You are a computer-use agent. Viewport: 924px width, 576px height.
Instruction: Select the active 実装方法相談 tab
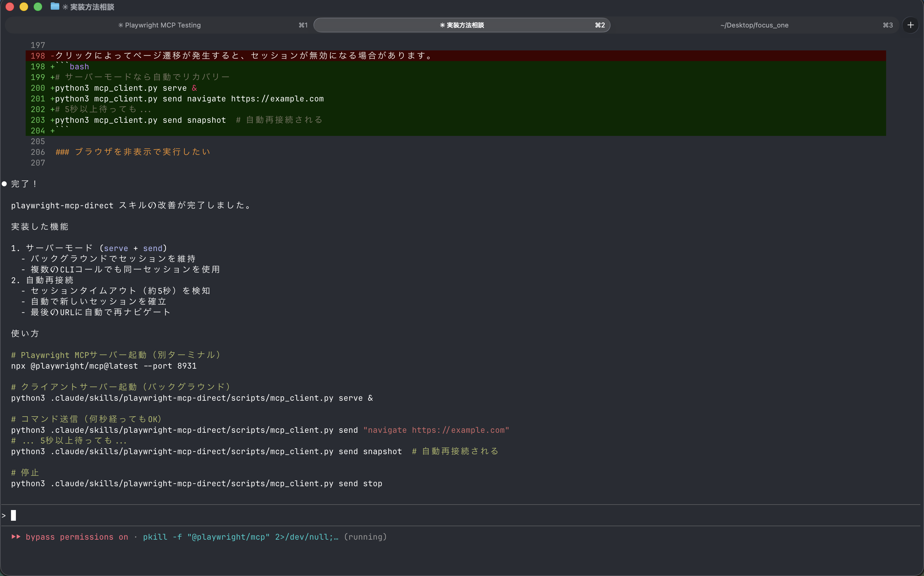click(461, 25)
